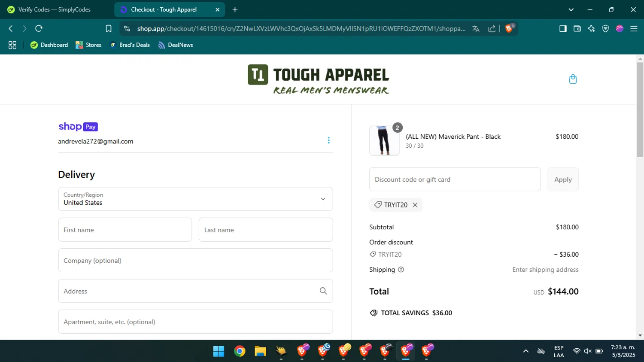Open Stores bookmark
The image size is (644, 362).
coord(88,45)
